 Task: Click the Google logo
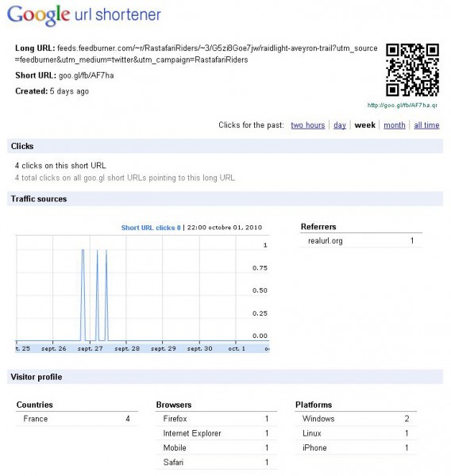[x=39, y=15]
